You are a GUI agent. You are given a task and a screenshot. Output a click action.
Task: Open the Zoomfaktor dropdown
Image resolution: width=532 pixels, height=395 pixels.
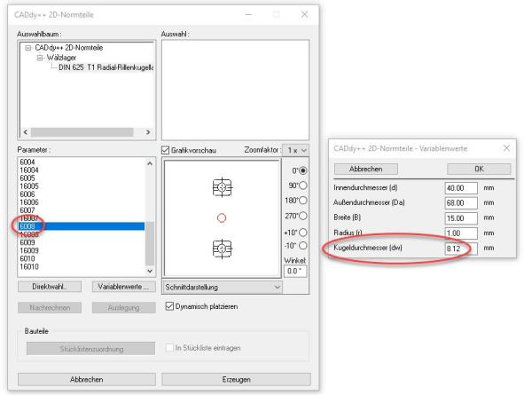pyautogui.click(x=299, y=148)
